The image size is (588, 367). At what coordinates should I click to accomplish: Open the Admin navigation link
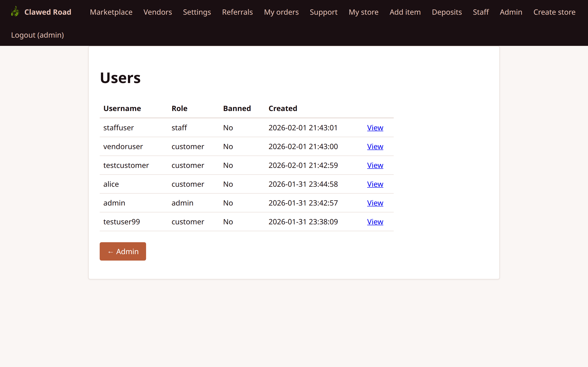511,12
